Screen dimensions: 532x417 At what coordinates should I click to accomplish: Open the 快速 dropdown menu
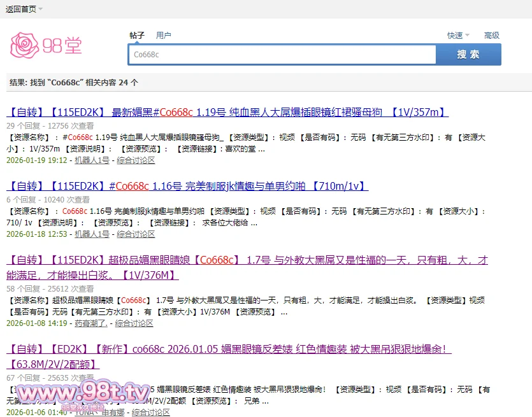[457, 36]
